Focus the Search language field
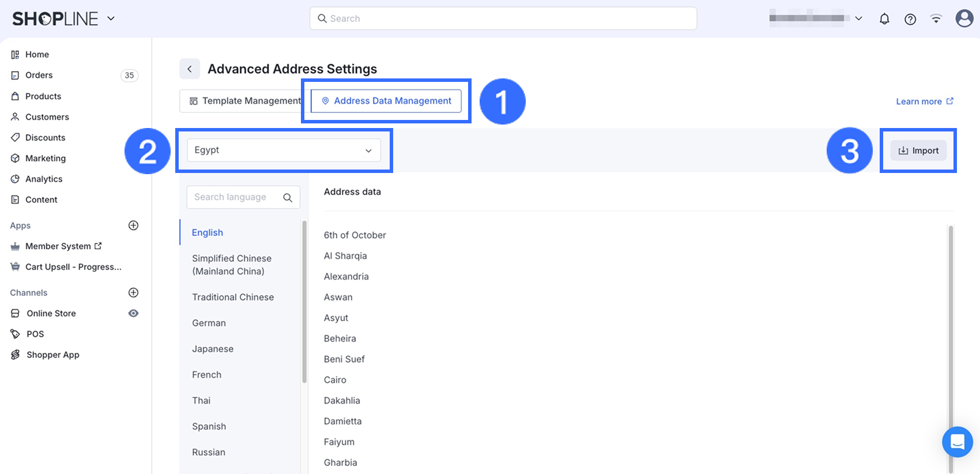Image resolution: width=980 pixels, height=474 pixels. click(235, 197)
